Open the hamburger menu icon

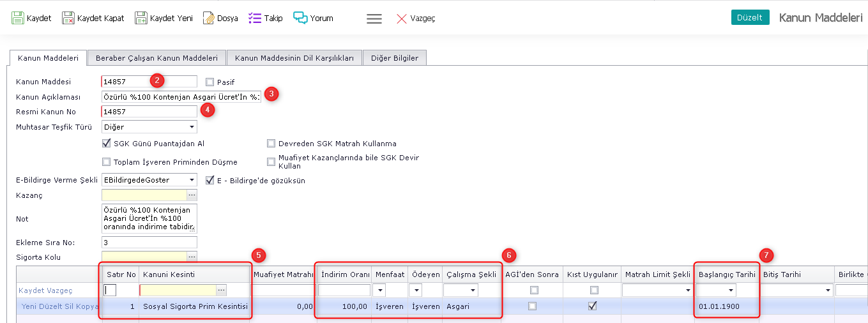[374, 19]
